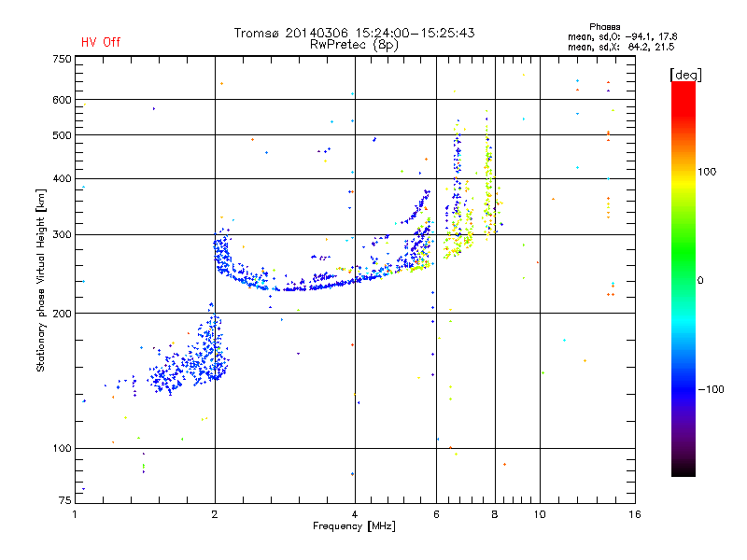The image size is (747, 560).
Task: Click the red 'HV Off' status label
Action: click(101, 42)
